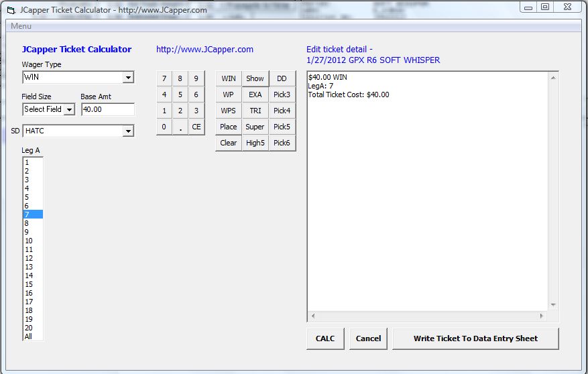Click keypad digit 0
588x374 pixels.
(164, 127)
